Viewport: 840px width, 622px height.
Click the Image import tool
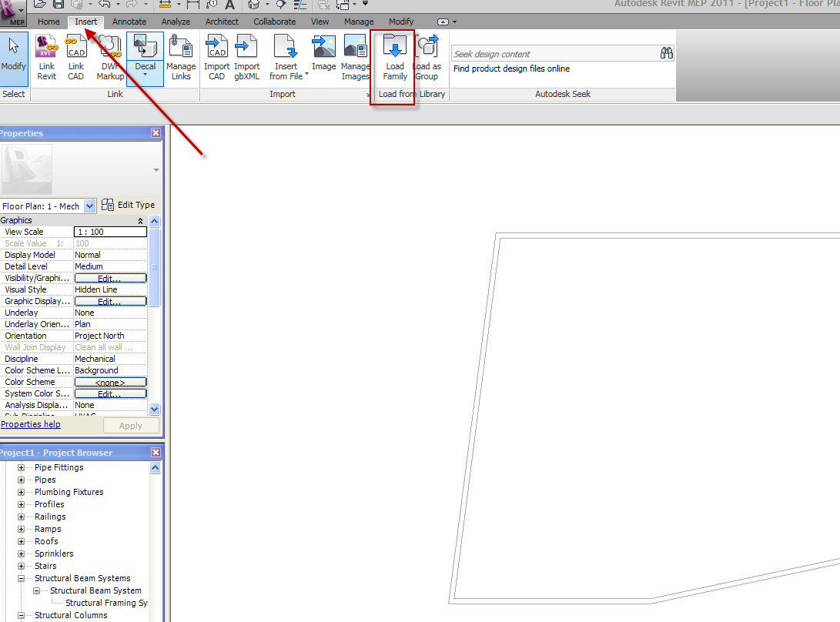[x=324, y=54]
